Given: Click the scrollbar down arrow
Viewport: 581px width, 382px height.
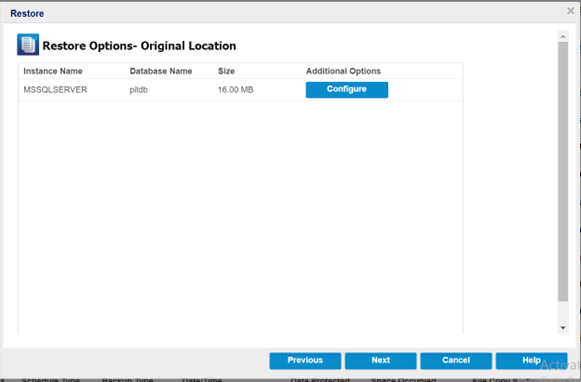Looking at the screenshot, I should (x=563, y=328).
